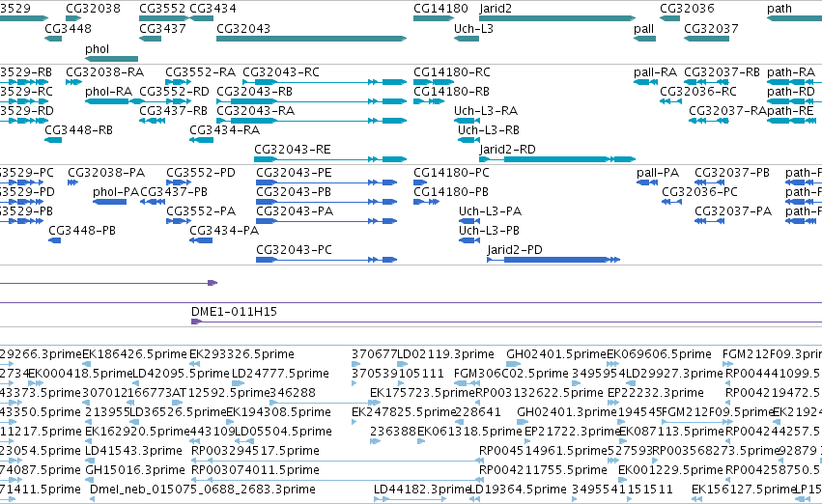
Task: Open protein Uch-L3-PB
Action: pyautogui.click(x=489, y=231)
